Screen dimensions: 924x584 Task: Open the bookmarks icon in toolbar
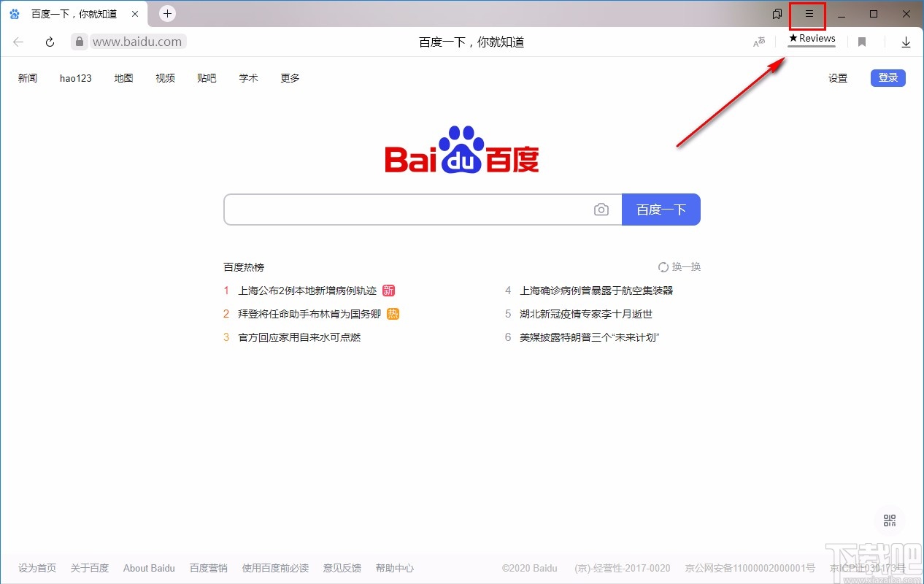click(861, 42)
